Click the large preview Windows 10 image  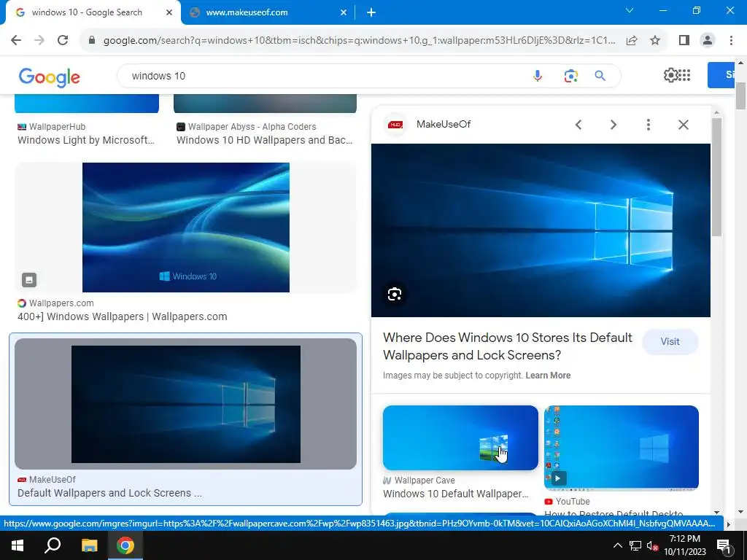tap(541, 230)
